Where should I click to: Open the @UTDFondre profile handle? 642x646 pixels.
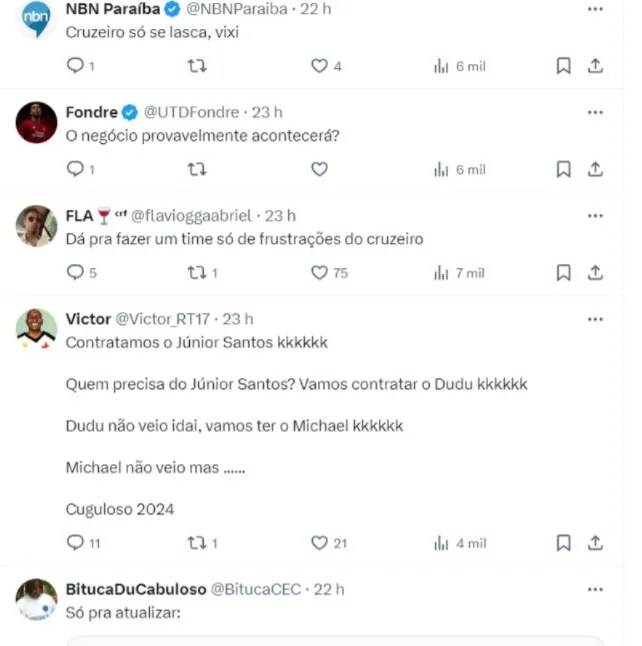(193, 112)
